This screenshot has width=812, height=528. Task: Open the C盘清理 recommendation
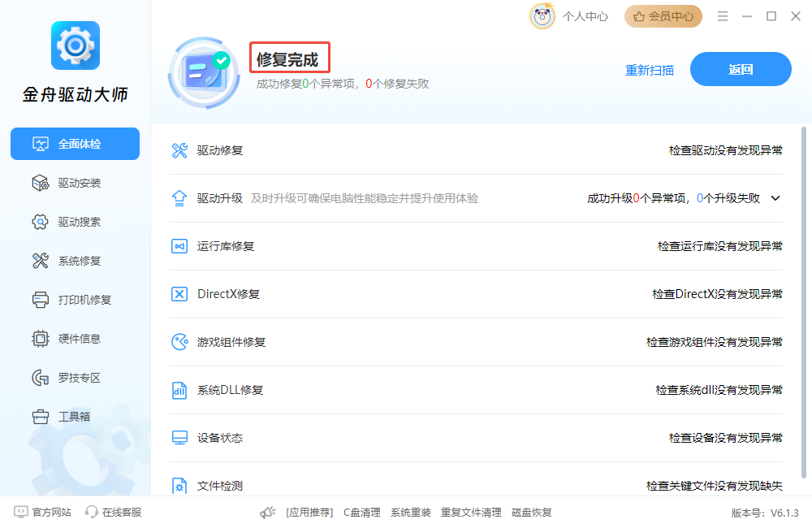click(x=362, y=513)
